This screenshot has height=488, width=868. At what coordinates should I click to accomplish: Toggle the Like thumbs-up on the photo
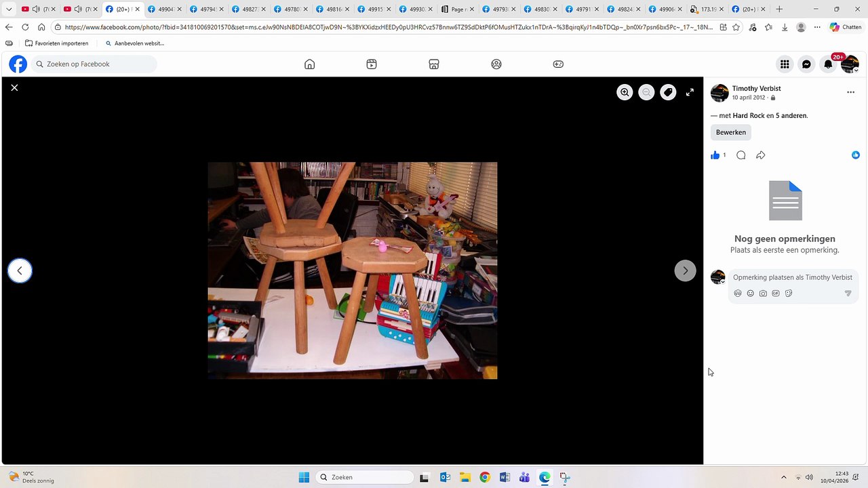[715, 155]
